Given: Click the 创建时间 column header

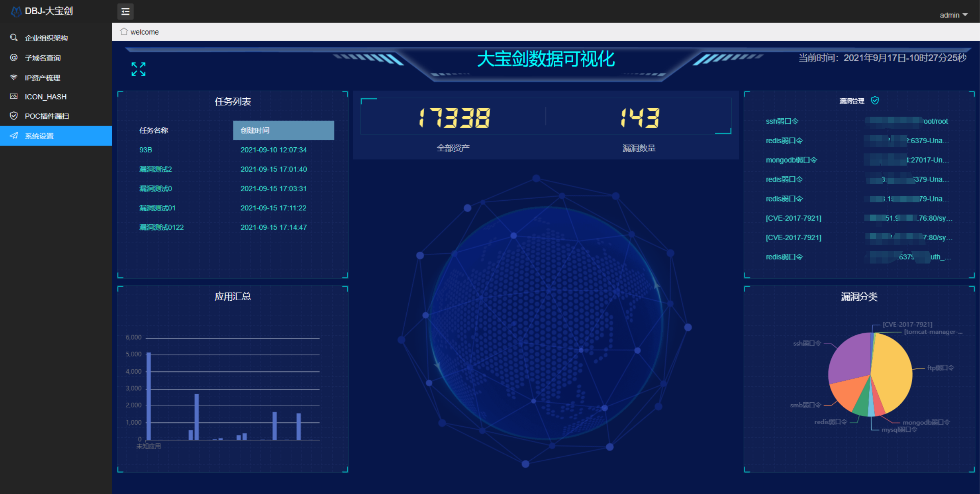Looking at the screenshot, I should pos(283,131).
